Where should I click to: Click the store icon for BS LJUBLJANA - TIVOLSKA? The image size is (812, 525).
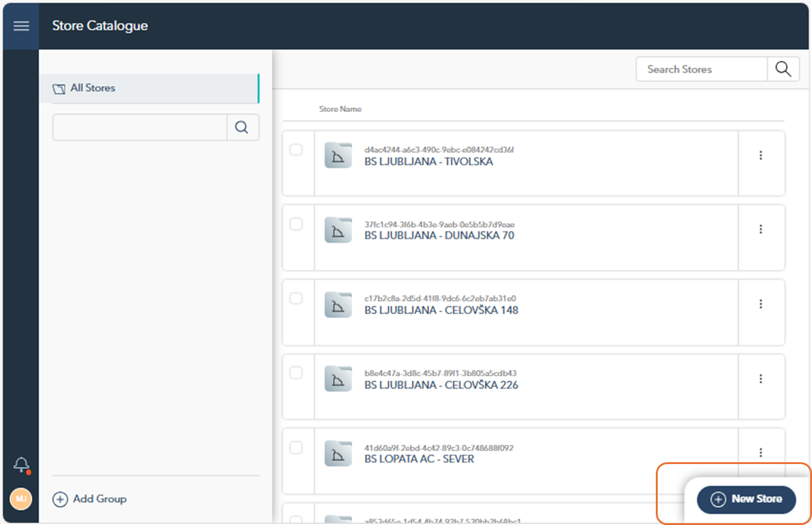point(338,156)
